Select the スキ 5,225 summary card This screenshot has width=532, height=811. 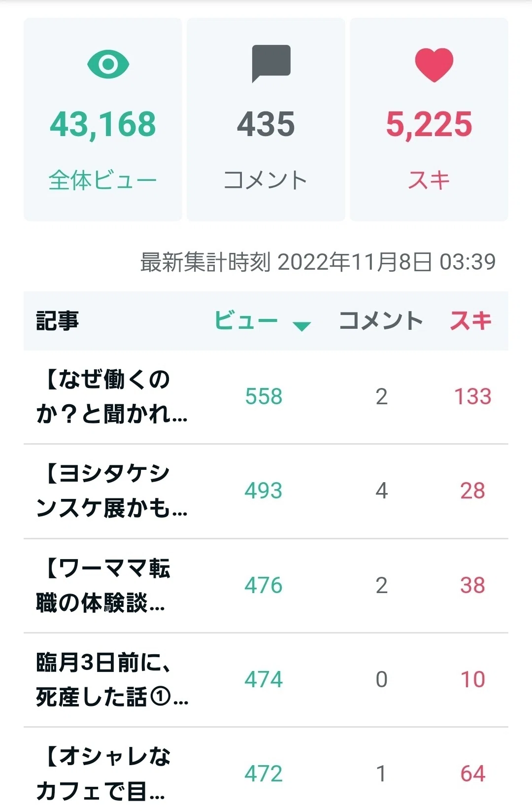[x=429, y=119]
